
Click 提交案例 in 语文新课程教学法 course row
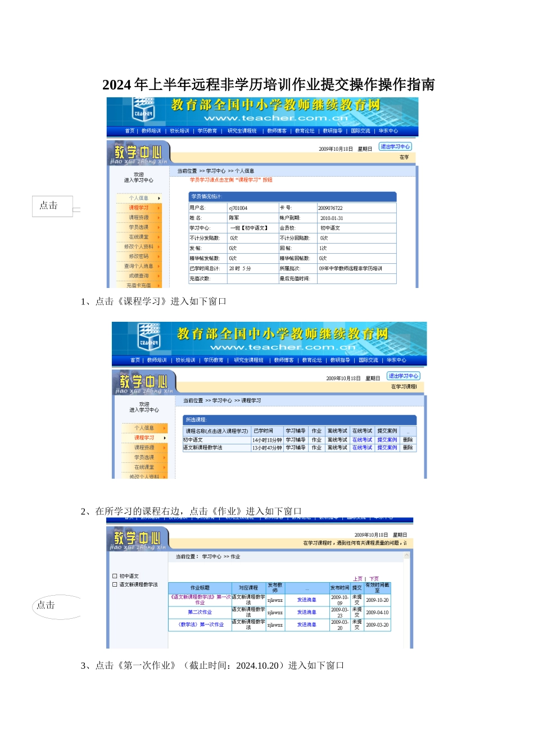pyautogui.click(x=387, y=448)
